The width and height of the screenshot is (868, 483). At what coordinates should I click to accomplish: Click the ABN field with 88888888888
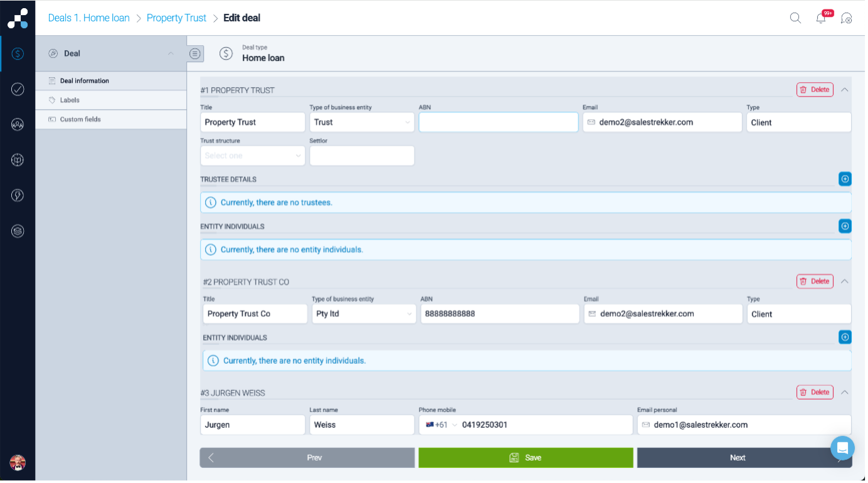(500, 314)
